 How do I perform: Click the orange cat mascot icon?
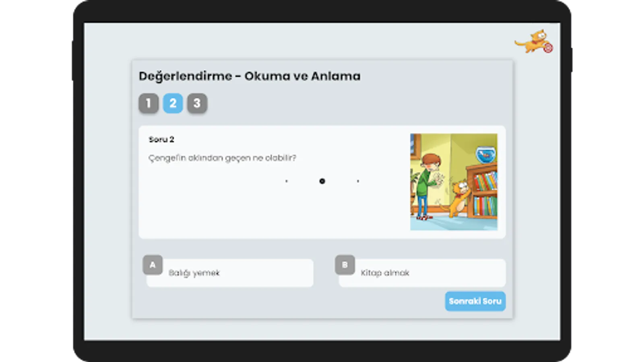534,41
